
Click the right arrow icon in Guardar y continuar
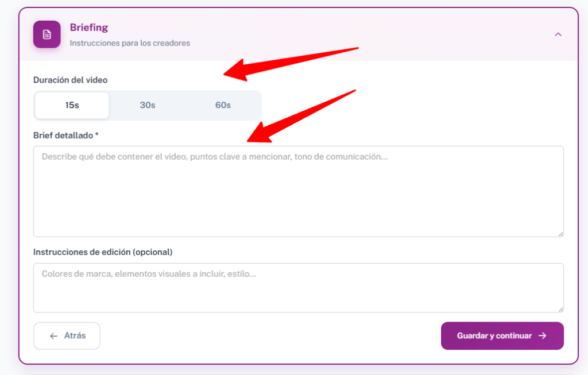[542, 336]
